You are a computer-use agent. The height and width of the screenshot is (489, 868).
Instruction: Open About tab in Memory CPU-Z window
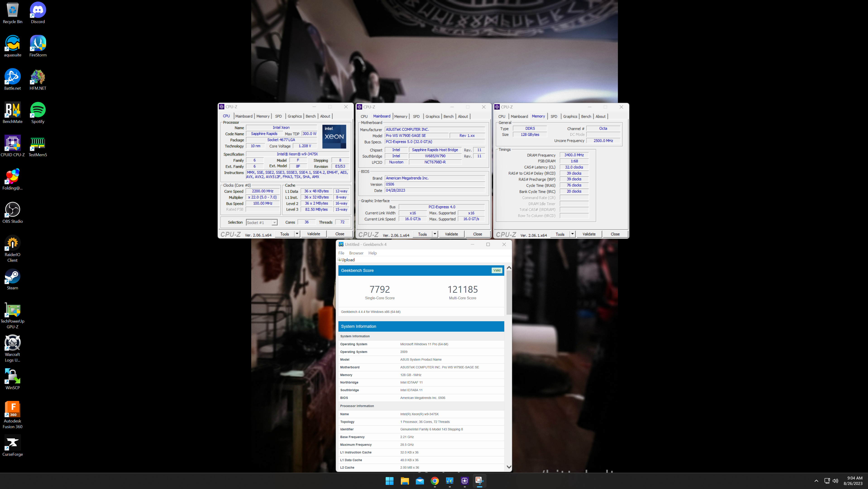(x=600, y=117)
